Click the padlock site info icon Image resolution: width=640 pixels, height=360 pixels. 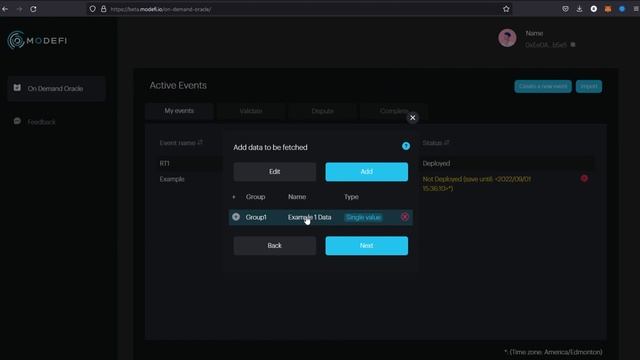tap(104, 9)
